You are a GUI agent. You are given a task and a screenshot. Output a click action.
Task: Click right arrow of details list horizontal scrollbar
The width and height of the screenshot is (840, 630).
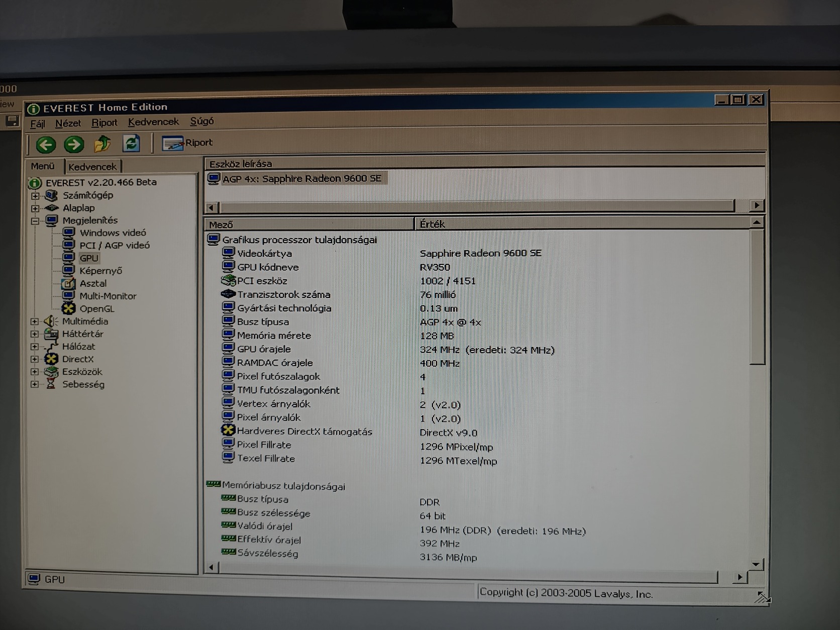click(740, 577)
